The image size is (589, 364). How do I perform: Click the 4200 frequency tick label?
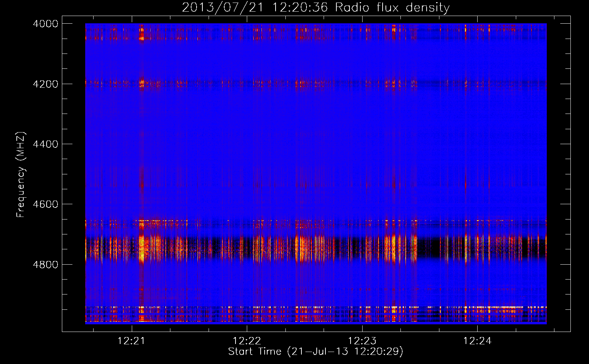[x=46, y=84]
